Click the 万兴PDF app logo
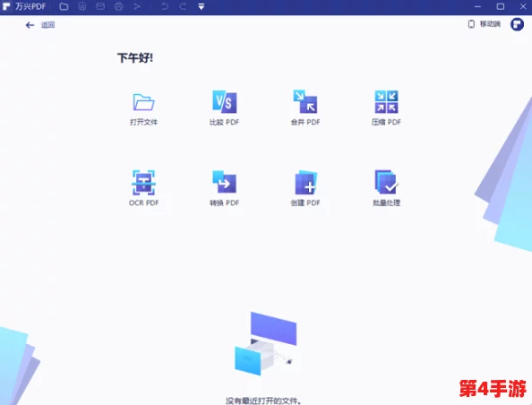Image resolution: width=532 pixels, height=405 pixels. pos(6,6)
